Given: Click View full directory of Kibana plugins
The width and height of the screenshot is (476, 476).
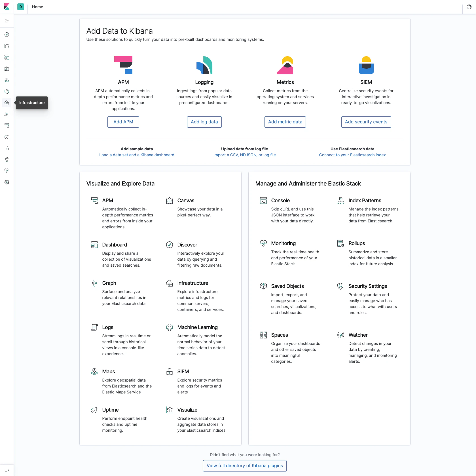Looking at the screenshot, I should (245, 466).
